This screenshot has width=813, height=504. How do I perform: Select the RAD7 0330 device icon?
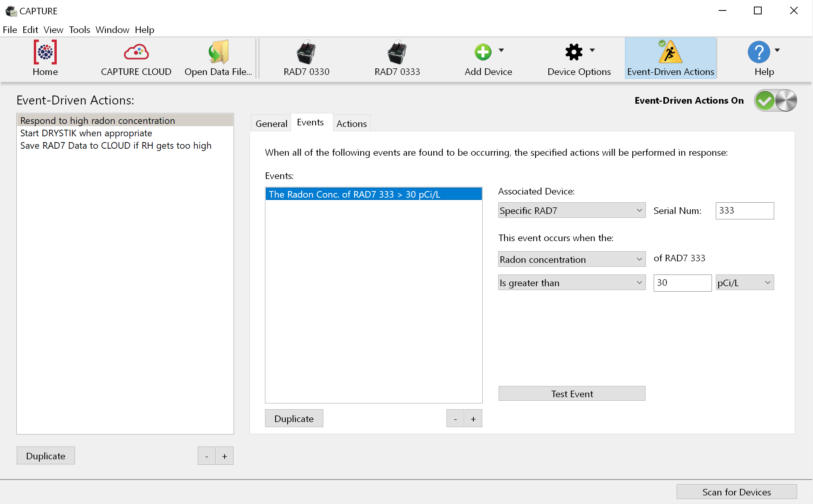306,52
